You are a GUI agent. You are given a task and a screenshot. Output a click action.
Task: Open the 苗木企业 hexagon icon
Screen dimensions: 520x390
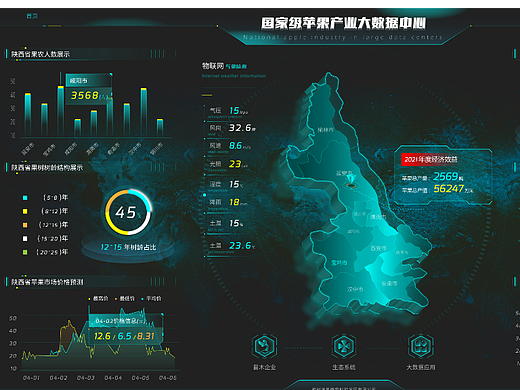(x=264, y=346)
